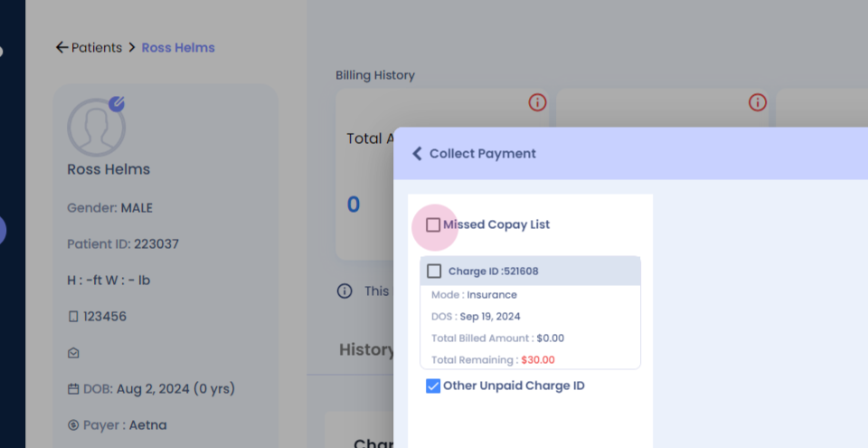Edit the profile photo pencil icon
The width and height of the screenshot is (868, 448).
[x=117, y=104]
